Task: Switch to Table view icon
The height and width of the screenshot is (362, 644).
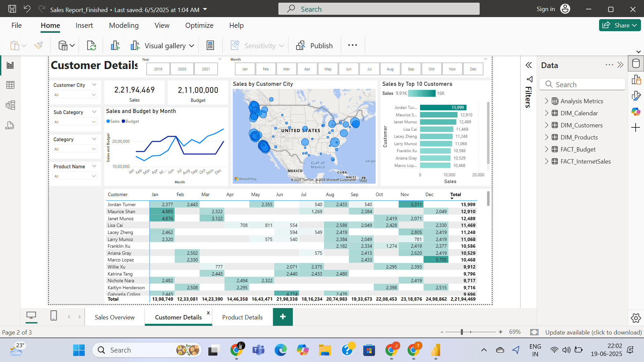Action: point(10,85)
